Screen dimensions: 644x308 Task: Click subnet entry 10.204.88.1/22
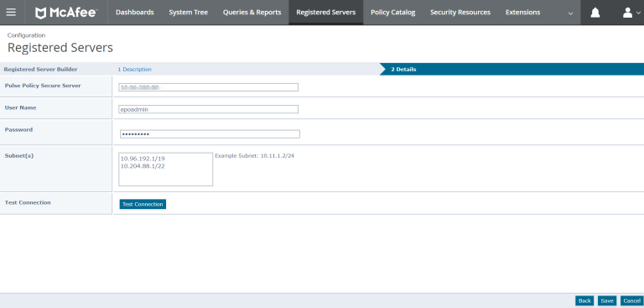(143, 166)
